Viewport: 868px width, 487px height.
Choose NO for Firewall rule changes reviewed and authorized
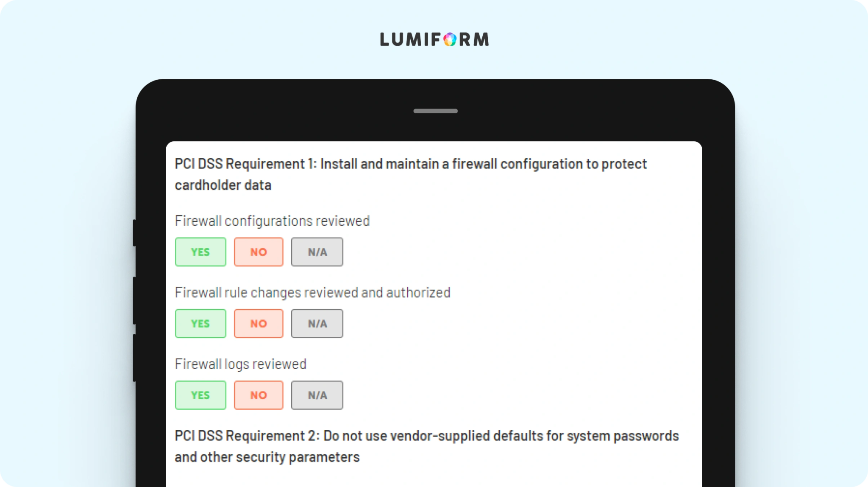pyautogui.click(x=259, y=324)
